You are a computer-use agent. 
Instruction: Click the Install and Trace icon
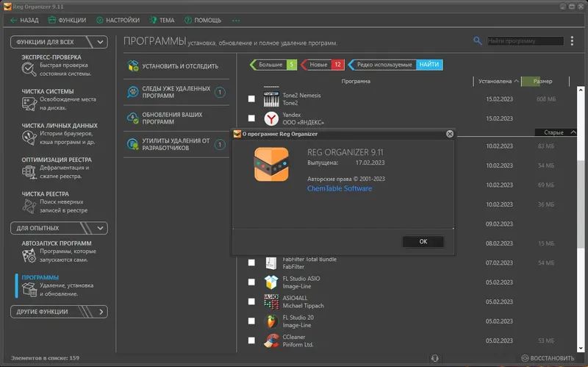click(x=133, y=66)
